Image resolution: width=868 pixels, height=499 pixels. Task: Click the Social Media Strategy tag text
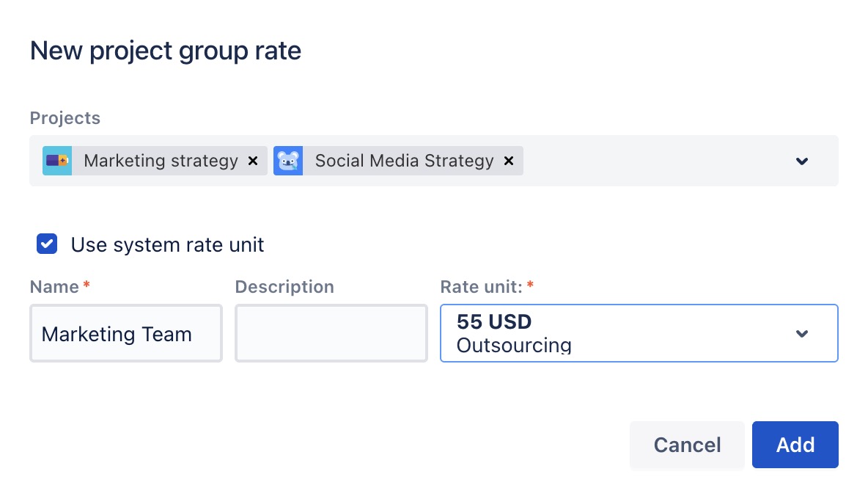pyautogui.click(x=404, y=161)
